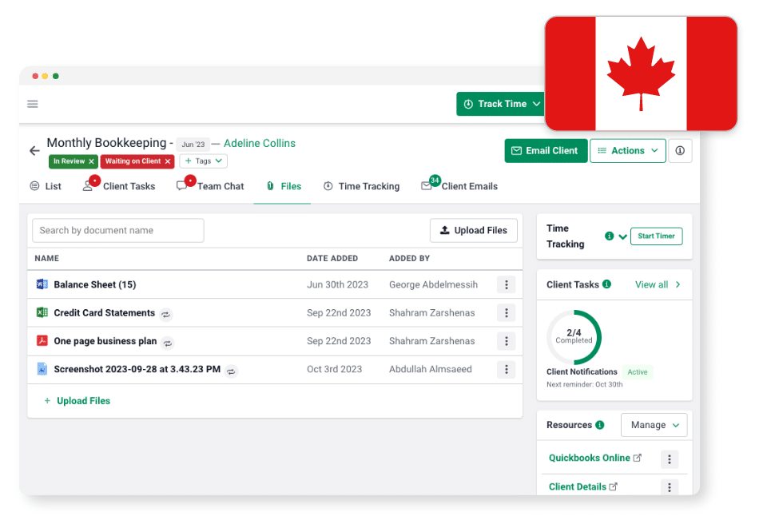The height and width of the screenshot is (532, 771).
Task: Click the Canada flag image
Action: (642, 73)
